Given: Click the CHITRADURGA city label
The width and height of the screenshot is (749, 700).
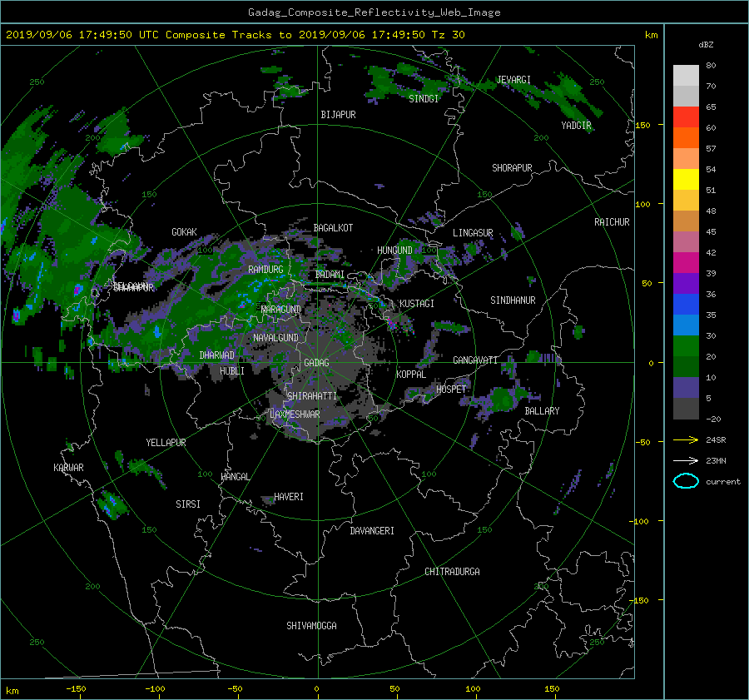Looking at the screenshot, I should pyautogui.click(x=453, y=572).
